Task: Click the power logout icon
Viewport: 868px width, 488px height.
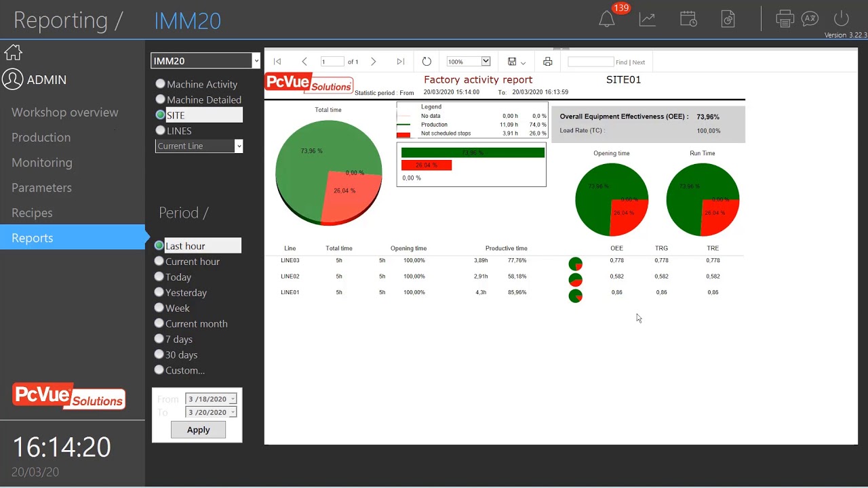Action: (x=842, y=18)
